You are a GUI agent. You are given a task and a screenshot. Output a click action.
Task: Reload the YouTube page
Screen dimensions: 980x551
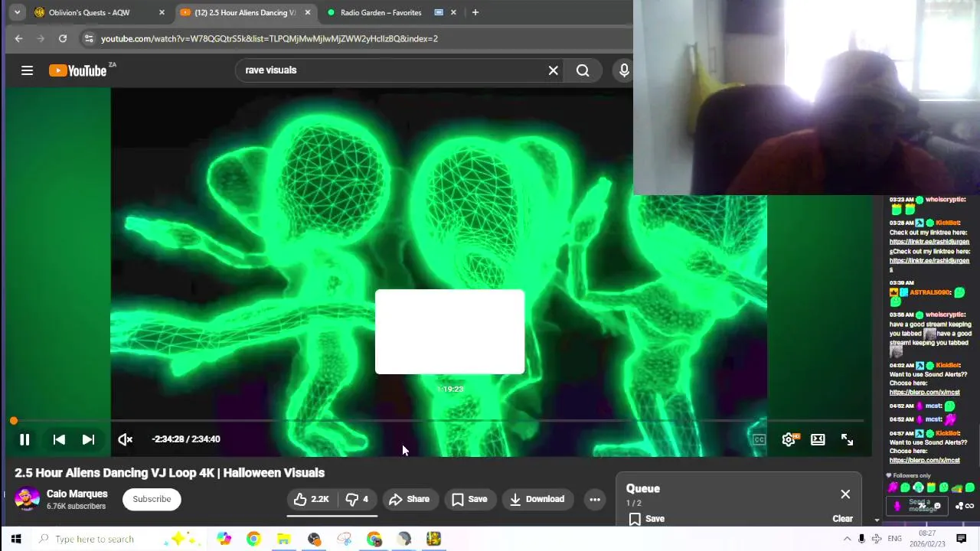[63, 38]
